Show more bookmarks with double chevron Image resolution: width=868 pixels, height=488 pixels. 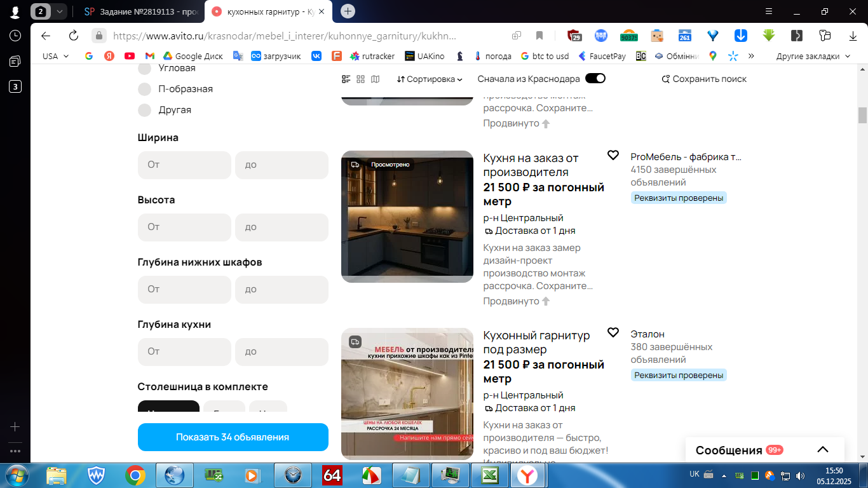751,56
